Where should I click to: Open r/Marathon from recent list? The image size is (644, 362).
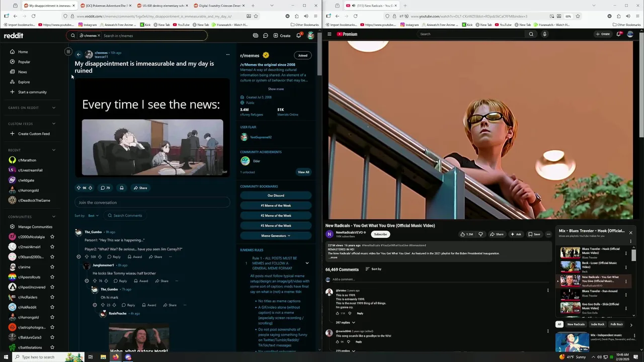tap(27, 160)
